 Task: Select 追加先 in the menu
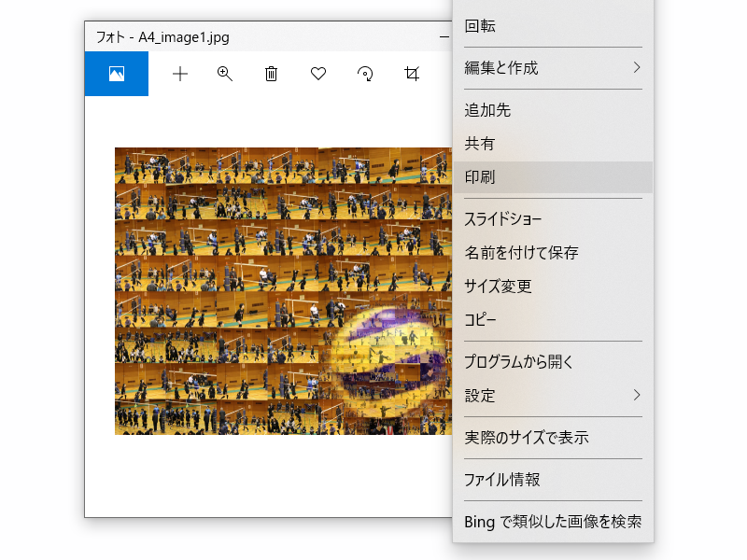[553, 110]
